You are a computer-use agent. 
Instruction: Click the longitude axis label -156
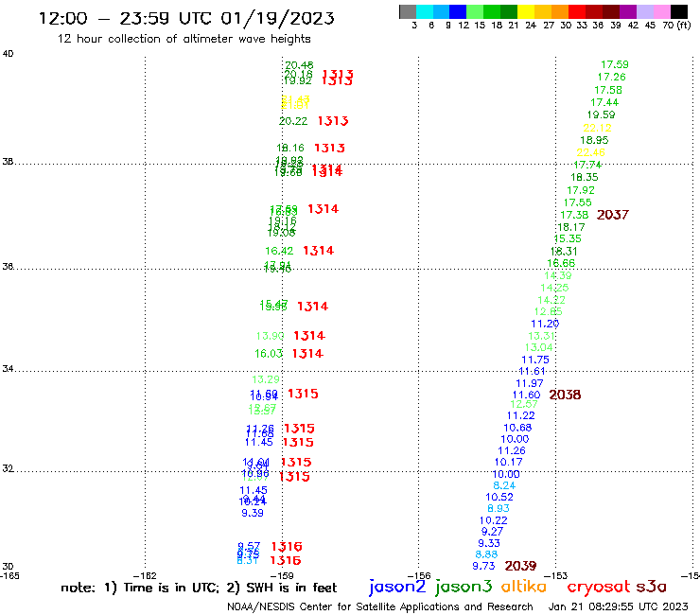(419, 576)
